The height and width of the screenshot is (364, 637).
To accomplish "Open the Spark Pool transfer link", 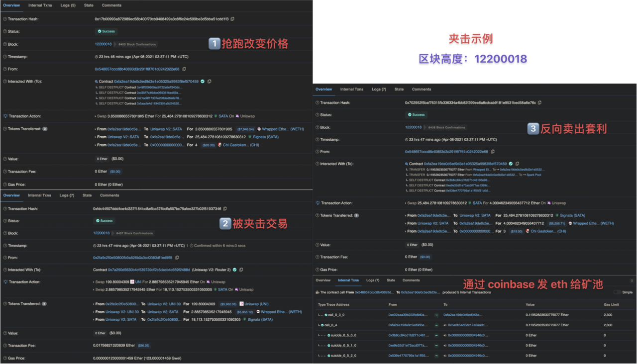I will (x=534, y=175).
